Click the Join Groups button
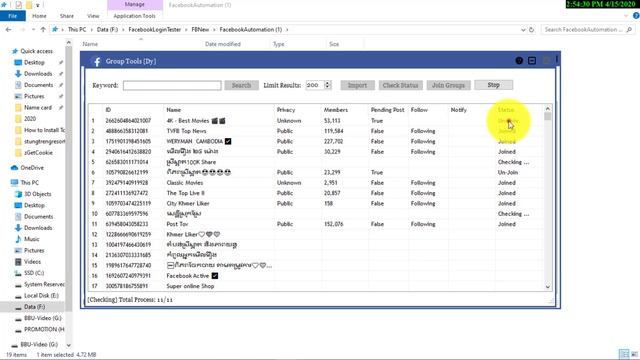 tap(449, 85)
